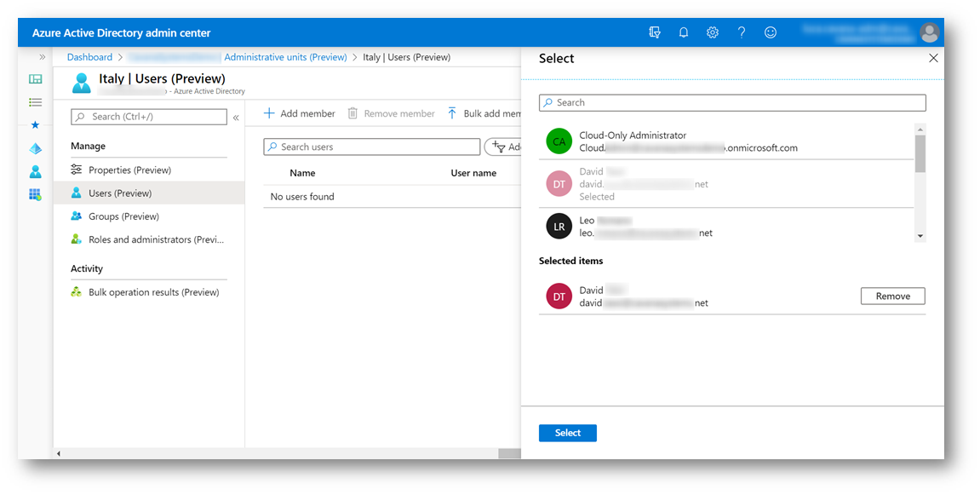This screenshot has width=980, height=495.
Task: Open Enterprise applications grid icon
Action: tap(36, 194)
